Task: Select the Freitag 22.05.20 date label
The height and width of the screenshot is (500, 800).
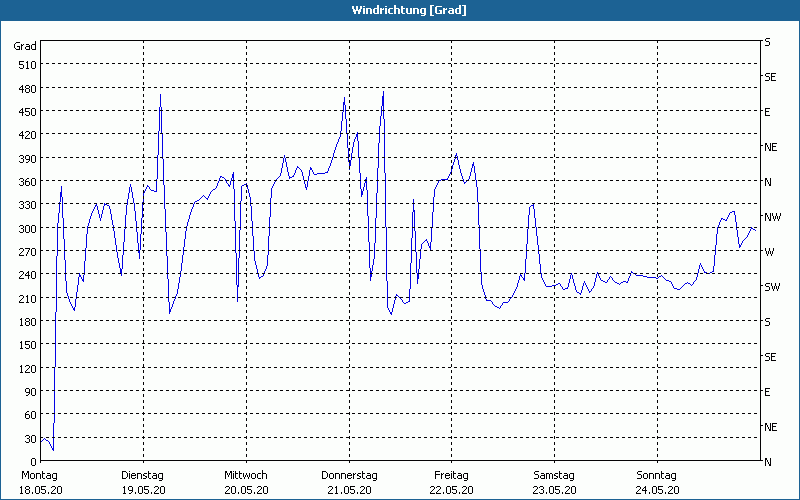Action: 452,482
